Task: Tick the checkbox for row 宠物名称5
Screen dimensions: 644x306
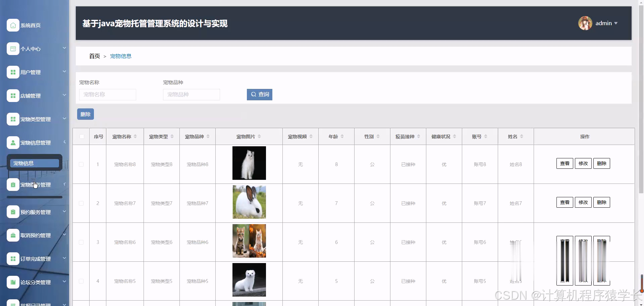Action: click(x=81, y=281)
